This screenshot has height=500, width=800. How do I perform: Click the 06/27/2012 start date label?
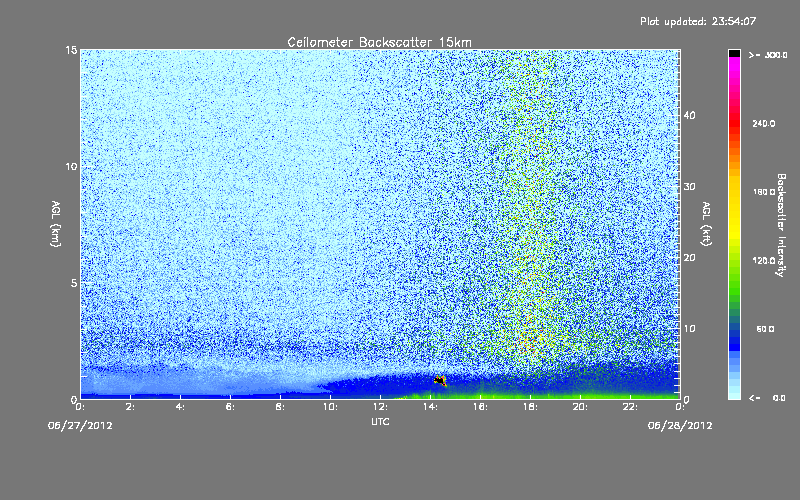[x=80, y=426]
